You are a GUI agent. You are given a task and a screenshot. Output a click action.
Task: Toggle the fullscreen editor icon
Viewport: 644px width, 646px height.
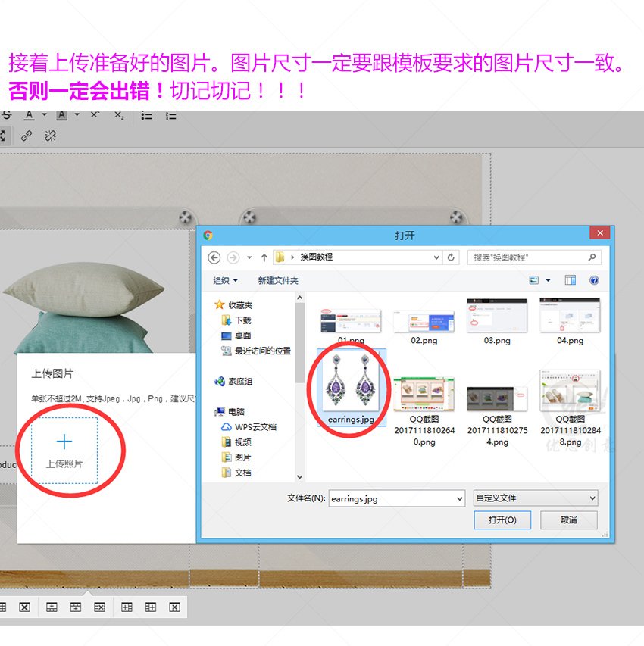[x=3, y=136]
